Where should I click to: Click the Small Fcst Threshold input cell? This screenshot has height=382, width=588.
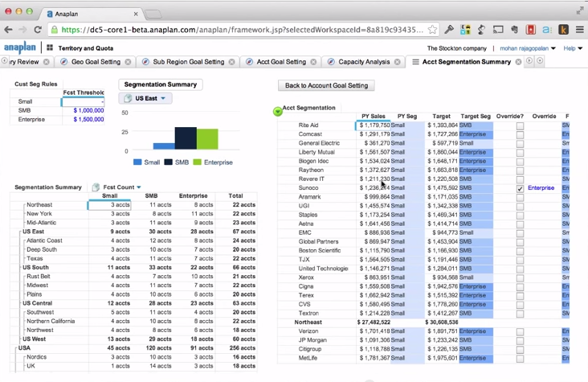[x=83, y=102]
